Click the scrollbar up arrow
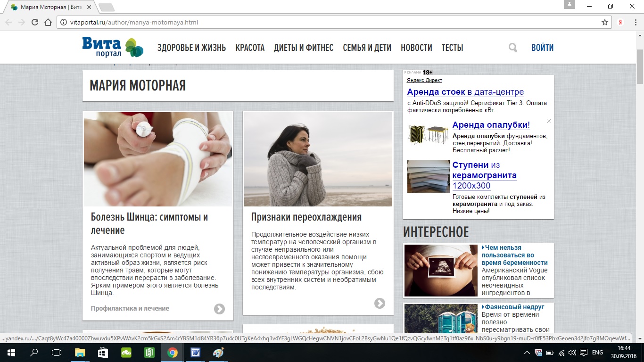This screenshot has height=362, width=644. [640, 35]
